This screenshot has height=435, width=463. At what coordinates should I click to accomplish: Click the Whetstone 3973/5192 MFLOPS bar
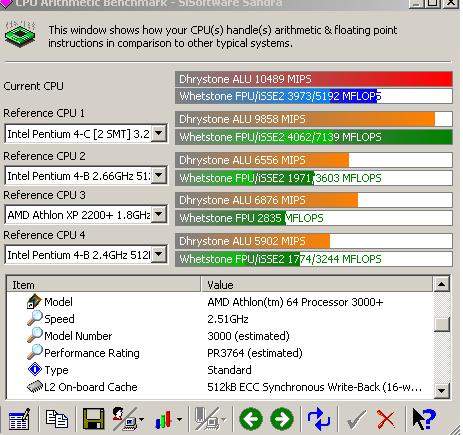[314, 96]
